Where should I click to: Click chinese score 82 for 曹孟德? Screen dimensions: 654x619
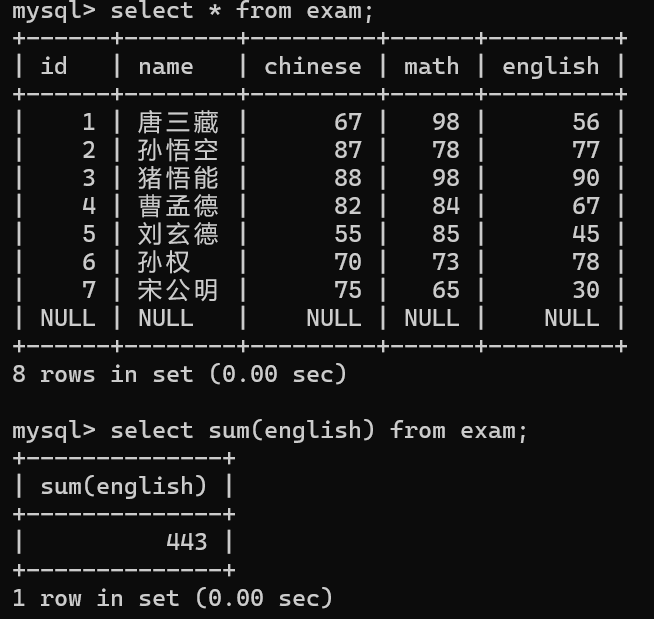[348, 206]
